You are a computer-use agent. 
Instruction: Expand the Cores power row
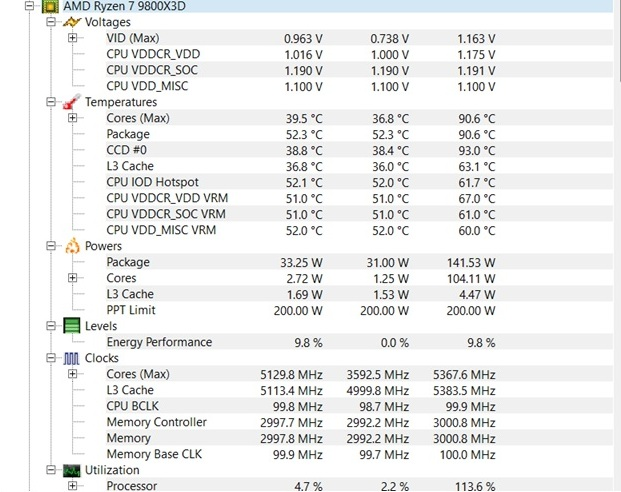(72, 278)
